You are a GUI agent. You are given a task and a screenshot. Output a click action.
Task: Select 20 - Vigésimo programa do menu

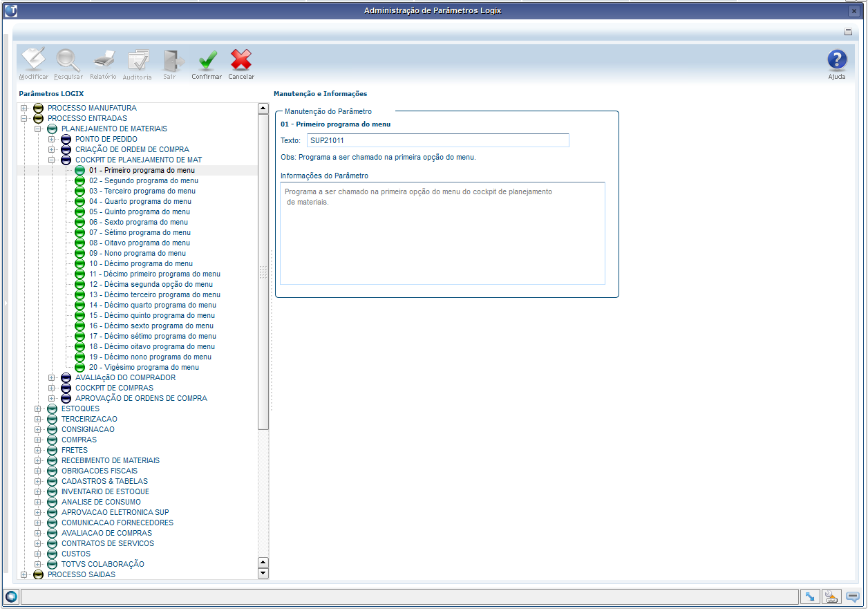click(x=144, y=368)
